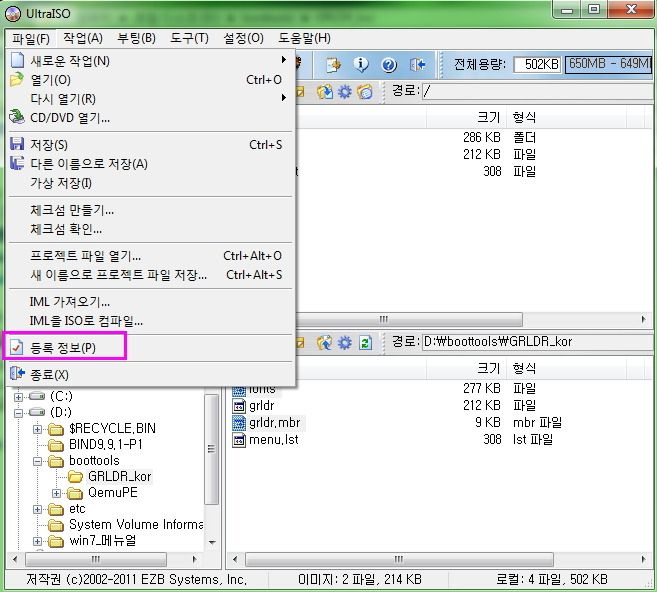Screen dimensions: 657x592
Task: Choose IML을 ISO로 컴파일... entry
Action: point(151,321)
